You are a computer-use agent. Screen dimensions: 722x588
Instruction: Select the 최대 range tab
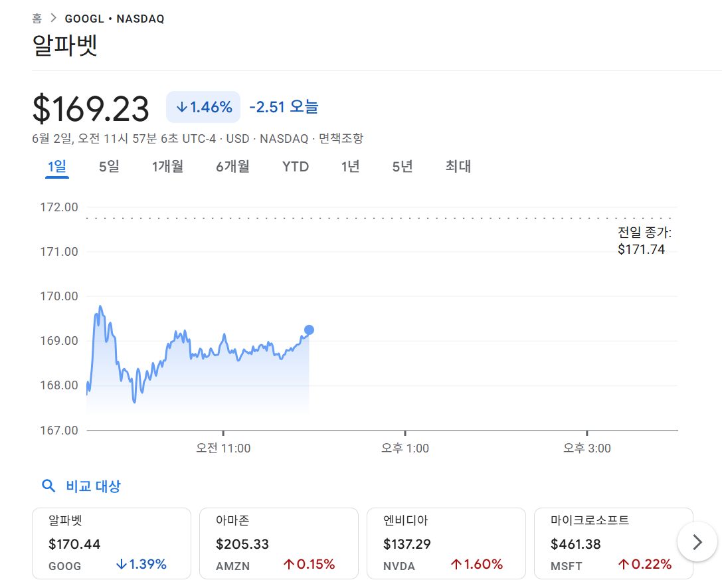[458, 166]
